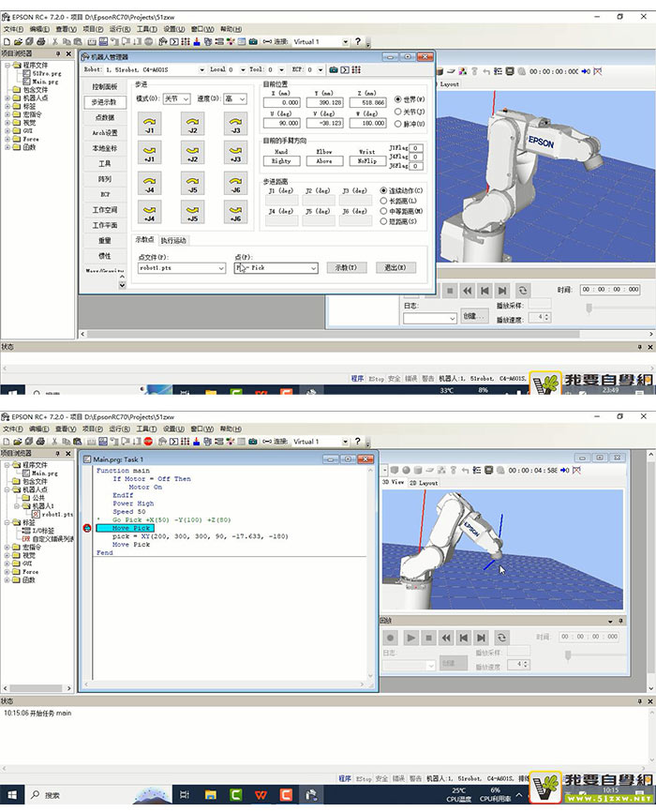Screen dimensions: 656x812
Task: Open command window from Robot Manager toolbar
Action: [x=344, y=69]
